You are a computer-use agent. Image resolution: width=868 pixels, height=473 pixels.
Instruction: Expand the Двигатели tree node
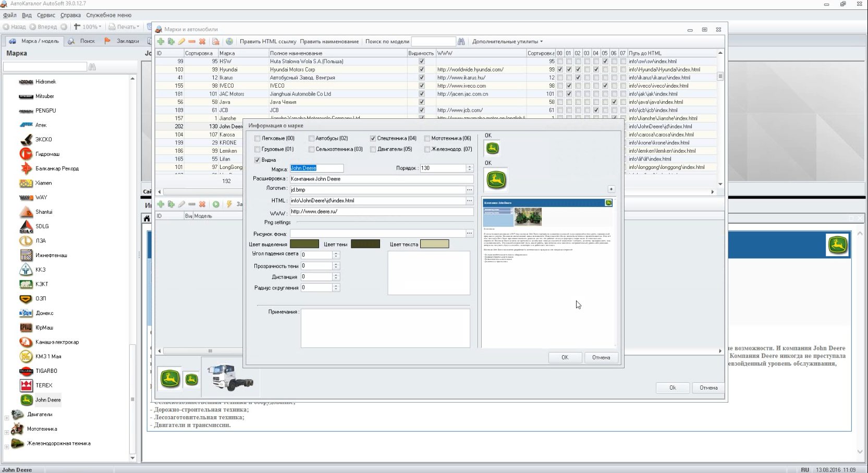(7, 418)
